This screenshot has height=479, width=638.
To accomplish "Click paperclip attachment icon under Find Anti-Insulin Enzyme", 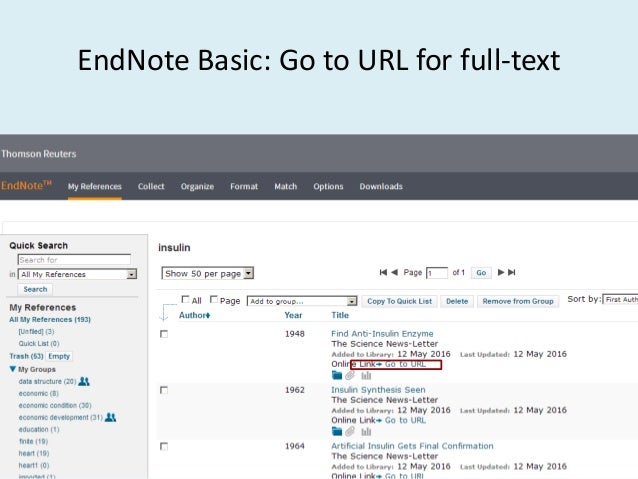I will (350, 375).
